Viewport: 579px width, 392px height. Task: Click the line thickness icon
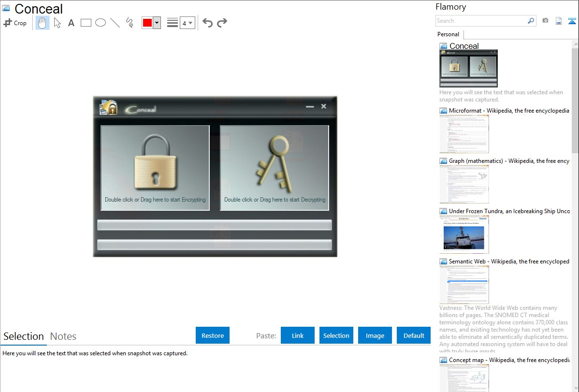pyautogui.click(x=173, y=23)
